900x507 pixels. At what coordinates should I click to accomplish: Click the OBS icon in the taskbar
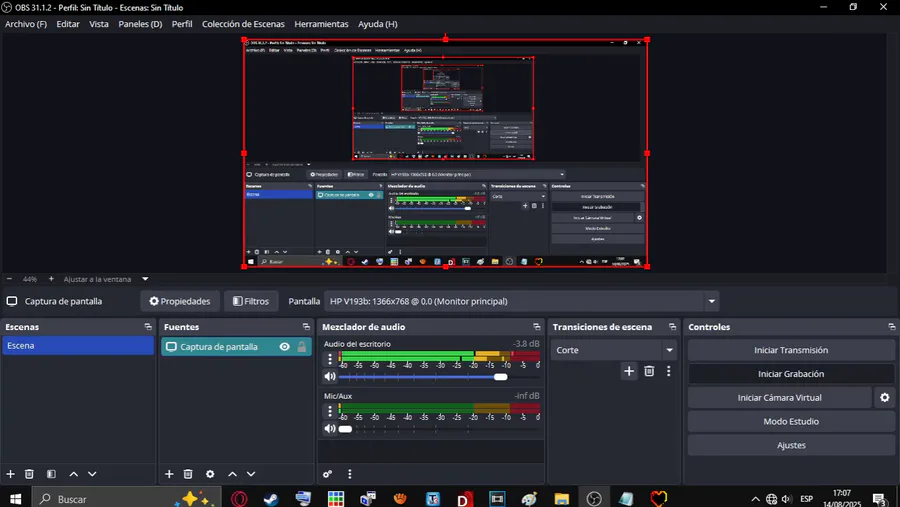[594, 498]
